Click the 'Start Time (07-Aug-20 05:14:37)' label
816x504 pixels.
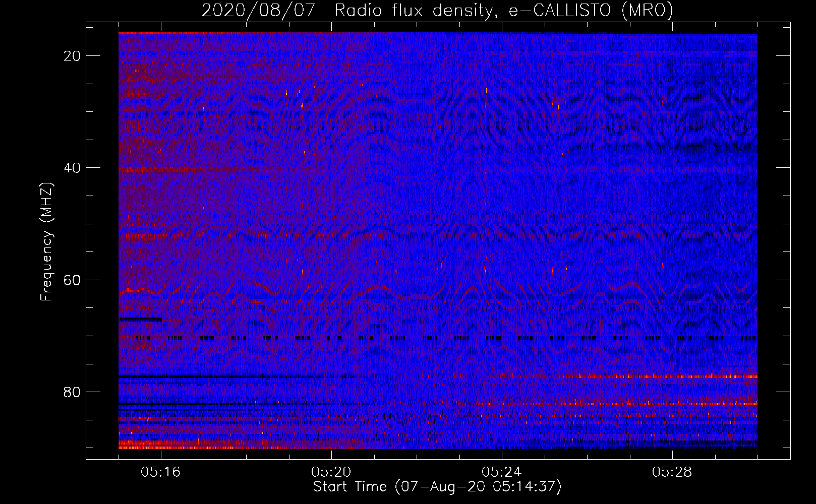[x=437, y=487]
